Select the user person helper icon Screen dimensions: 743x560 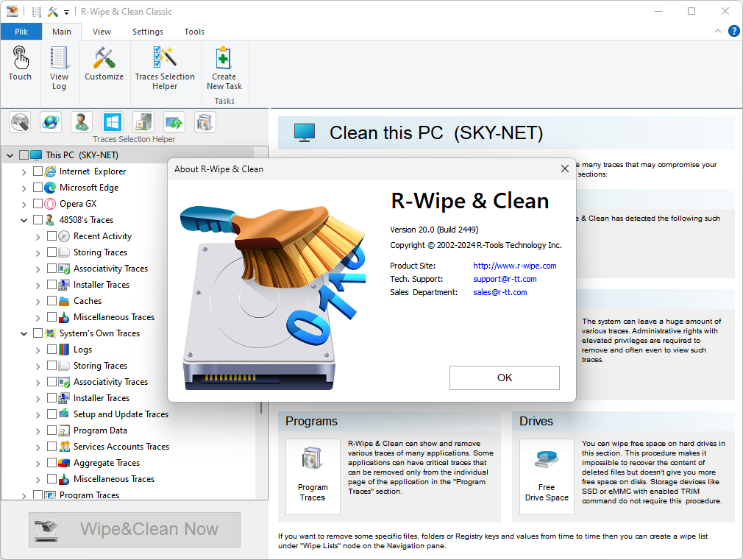[82, 122]
